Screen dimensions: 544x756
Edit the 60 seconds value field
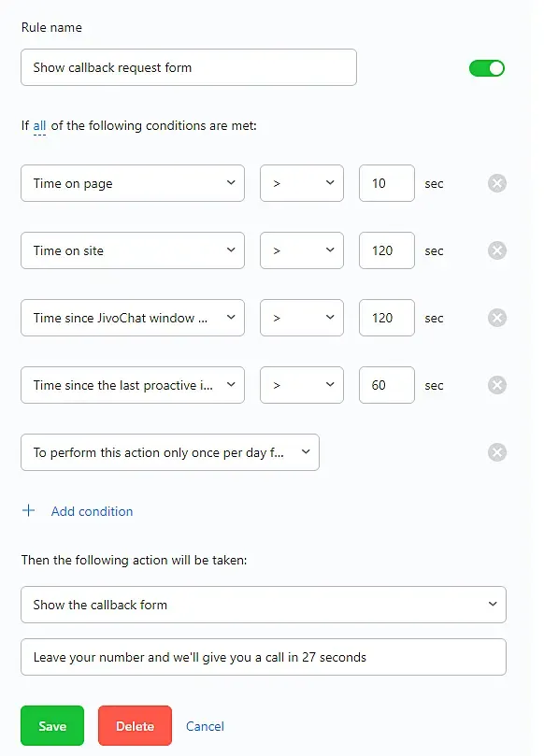coord(387,385)
